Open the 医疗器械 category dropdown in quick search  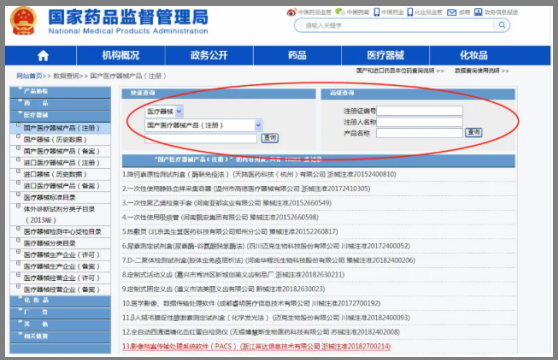pyautogui.click(x=164, y=111)
